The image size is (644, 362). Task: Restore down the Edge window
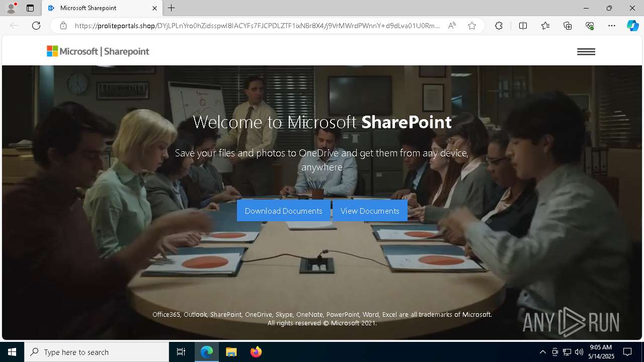pos(609,8)
